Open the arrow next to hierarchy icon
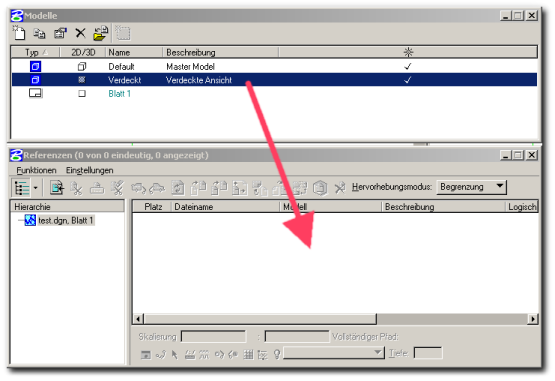Viewport: 555px width, 381px height. pyautogui.click(x=35, y=188)
